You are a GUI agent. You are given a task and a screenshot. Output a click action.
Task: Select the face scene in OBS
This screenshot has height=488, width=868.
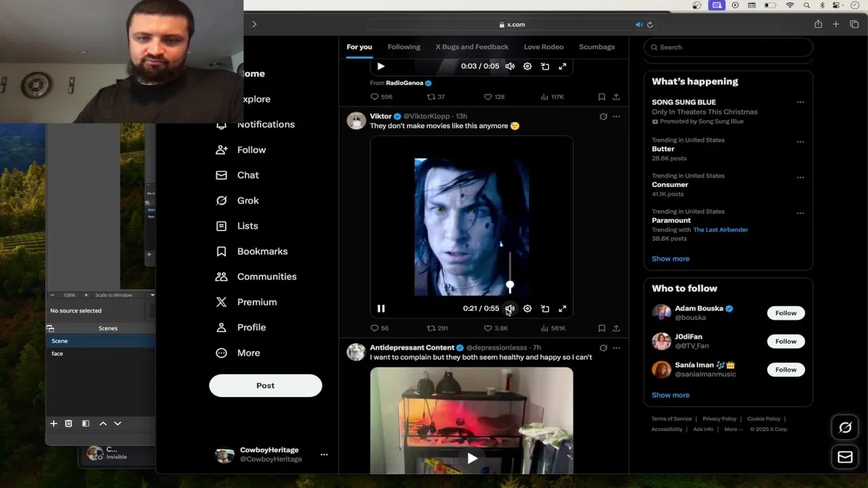(x=100, y=354)
